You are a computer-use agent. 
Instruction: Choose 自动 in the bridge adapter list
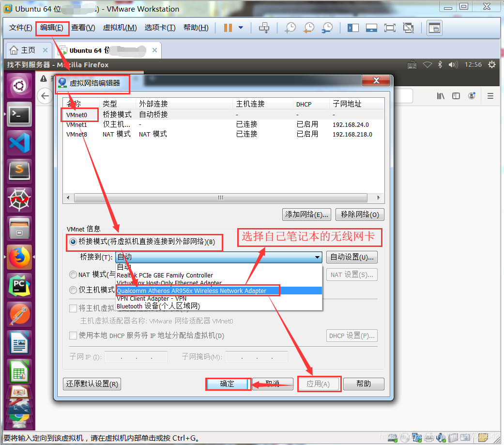219,267
